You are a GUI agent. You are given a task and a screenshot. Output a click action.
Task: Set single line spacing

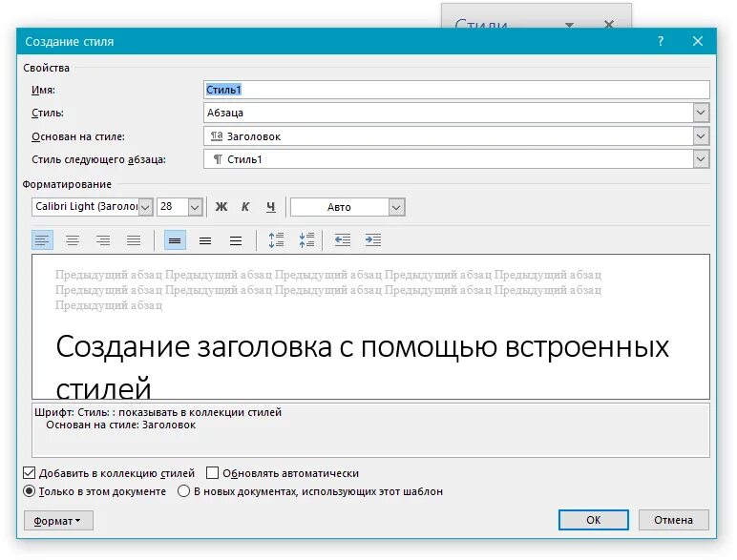175,240
